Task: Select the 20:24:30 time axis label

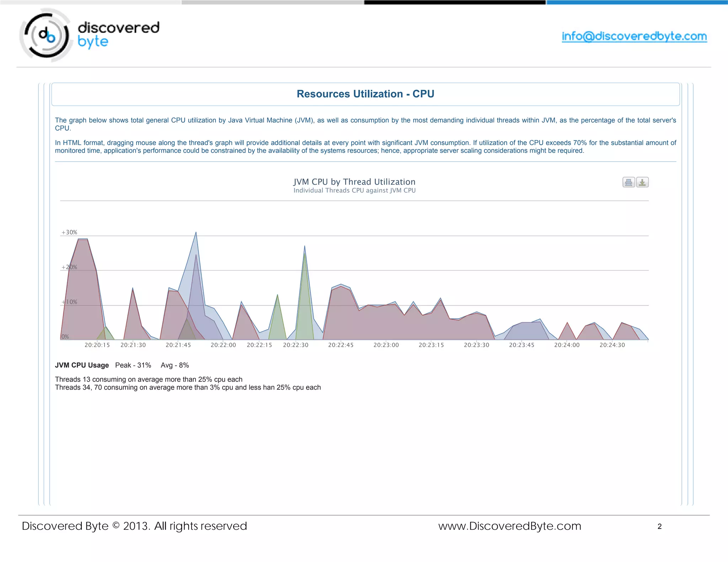Action: (612, 345)
